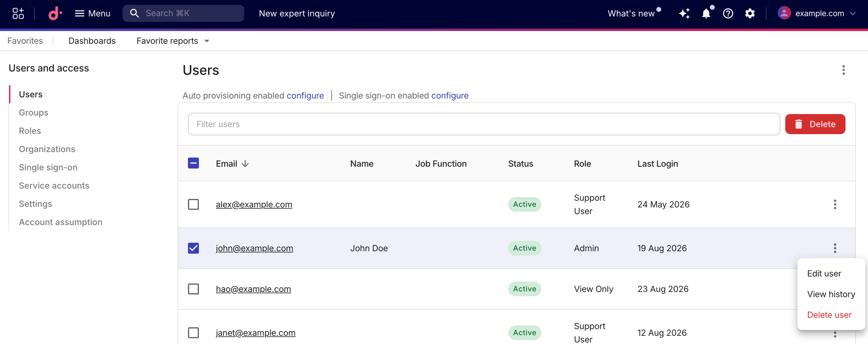Viewport: 868px width, 344px height.
Task: Open Roles in the sidebar
Action: pos(30,131)
